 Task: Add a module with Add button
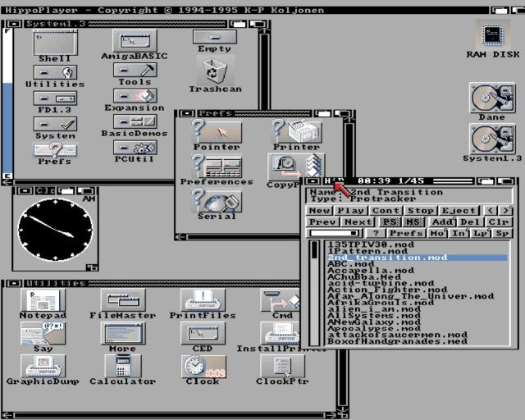pyautogui.click(x=442, y=221)
